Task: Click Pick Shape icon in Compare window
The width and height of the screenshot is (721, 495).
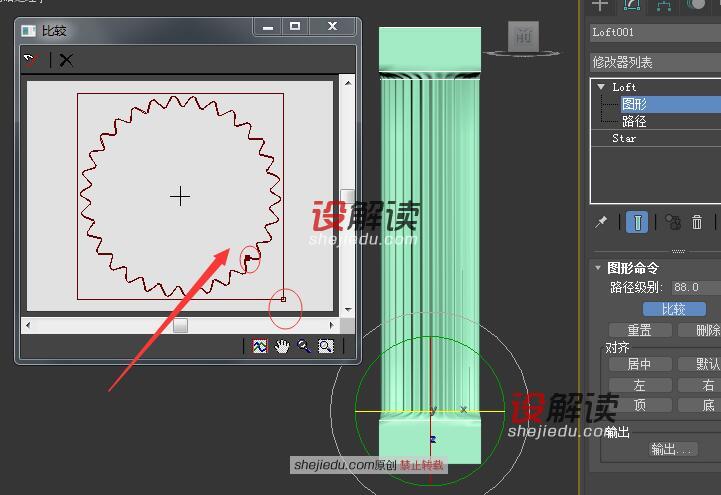Action: pos(32,60)
